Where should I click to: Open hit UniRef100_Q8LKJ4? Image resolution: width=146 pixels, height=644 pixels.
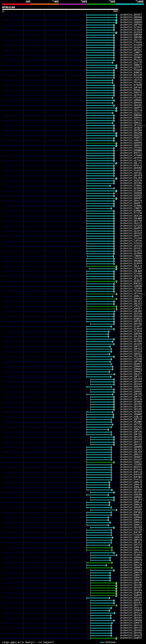tap(131, 266)
